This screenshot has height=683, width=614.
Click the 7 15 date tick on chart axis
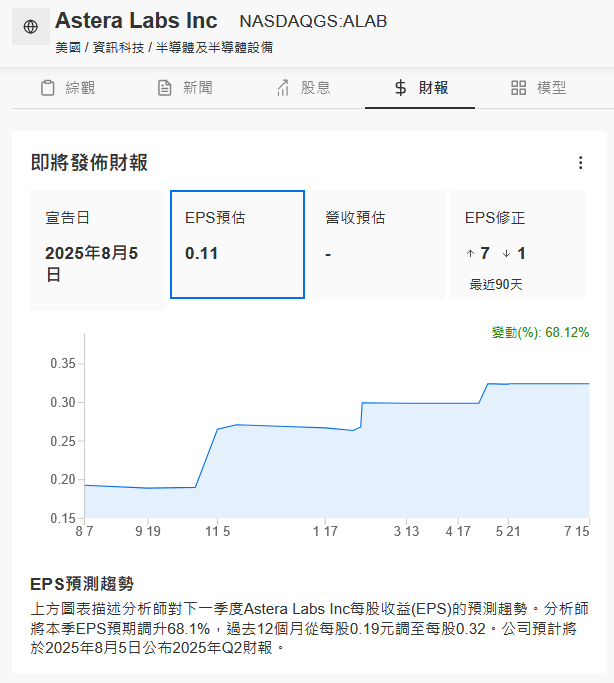577,531
